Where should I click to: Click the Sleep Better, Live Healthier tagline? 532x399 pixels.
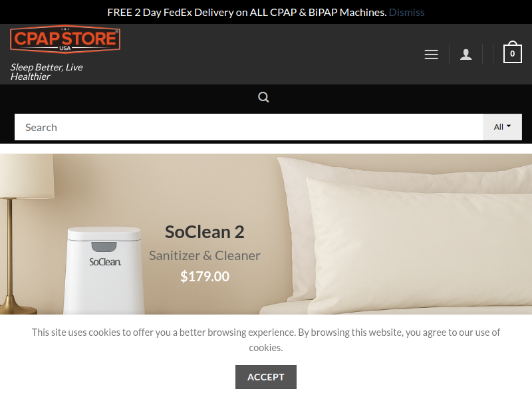[47, 72]
